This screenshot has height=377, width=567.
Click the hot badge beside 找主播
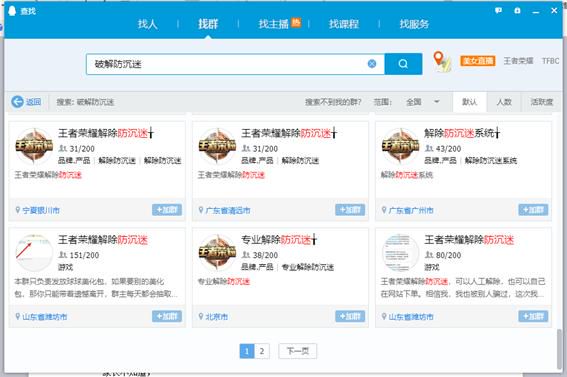click(x=296, y=22)
